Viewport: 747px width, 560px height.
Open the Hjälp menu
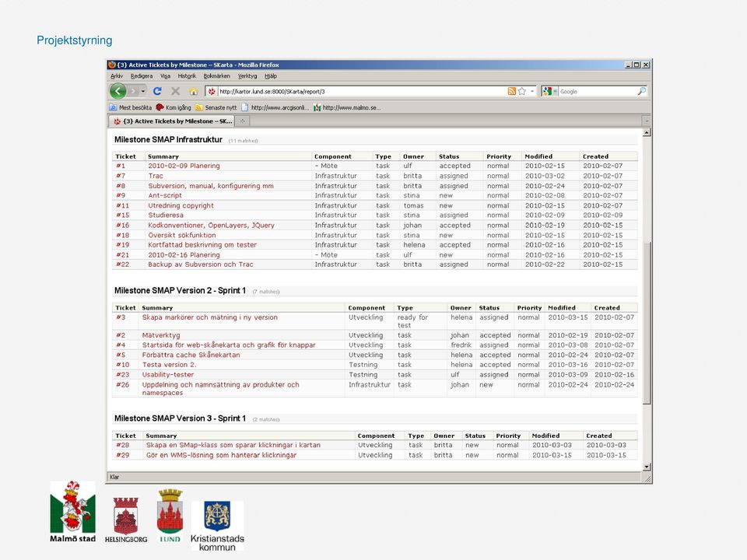coord(271,76)
